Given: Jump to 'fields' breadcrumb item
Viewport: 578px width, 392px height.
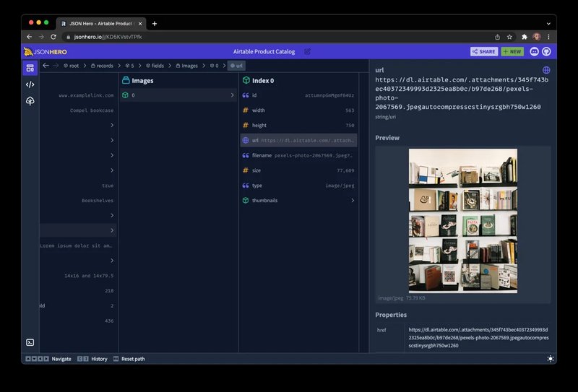Looking at the screenshot, I should (x=154, y=66).
